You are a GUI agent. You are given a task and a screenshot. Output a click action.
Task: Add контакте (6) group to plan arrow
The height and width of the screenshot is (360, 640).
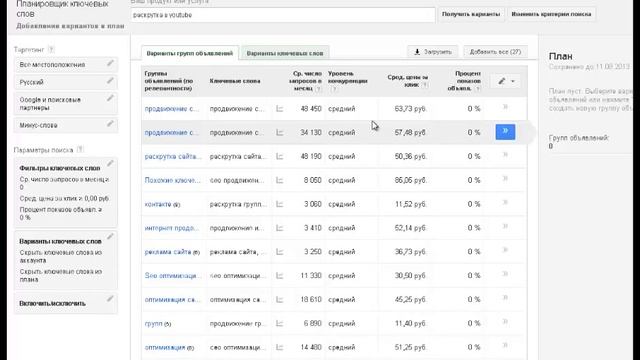505,202
